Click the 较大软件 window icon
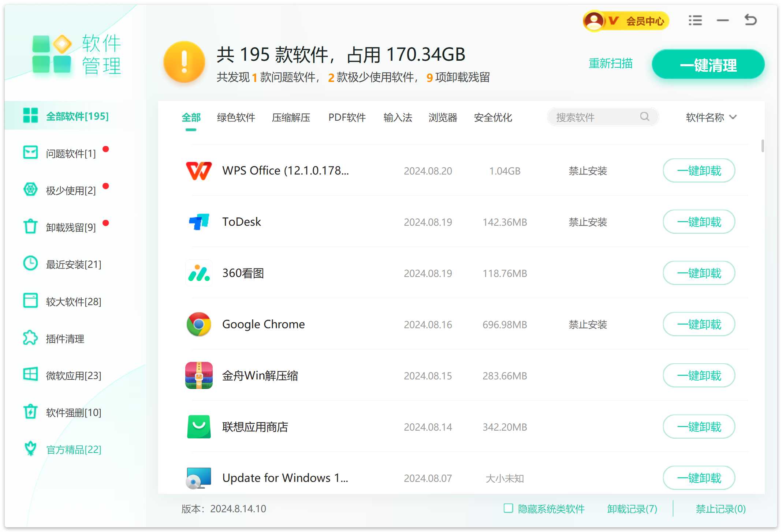This screenshot has height=532, width=782. click(30, 300)
